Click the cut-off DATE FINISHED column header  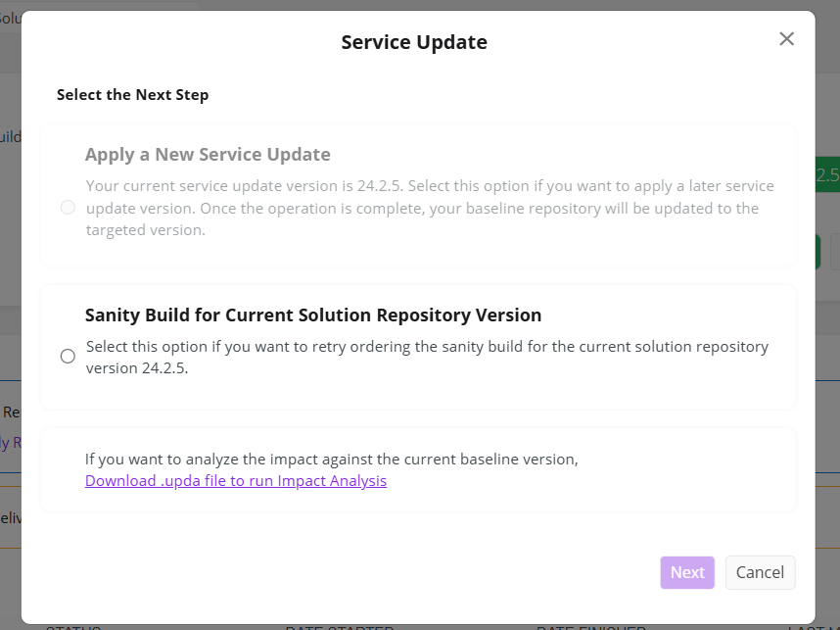tap(591, 626)
